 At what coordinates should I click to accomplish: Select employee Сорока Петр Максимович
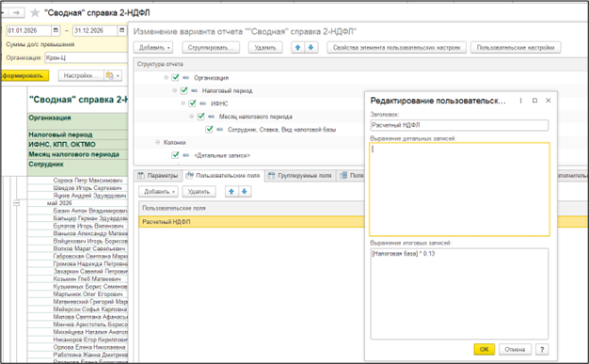88,181
